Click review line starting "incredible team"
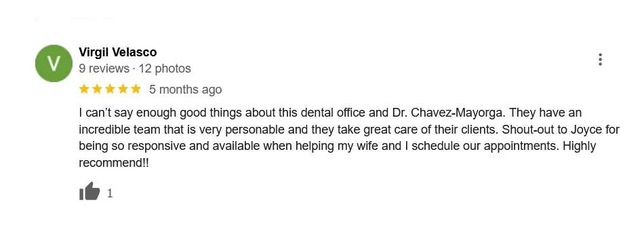The image size is (644, 251). tap(349, 130)
